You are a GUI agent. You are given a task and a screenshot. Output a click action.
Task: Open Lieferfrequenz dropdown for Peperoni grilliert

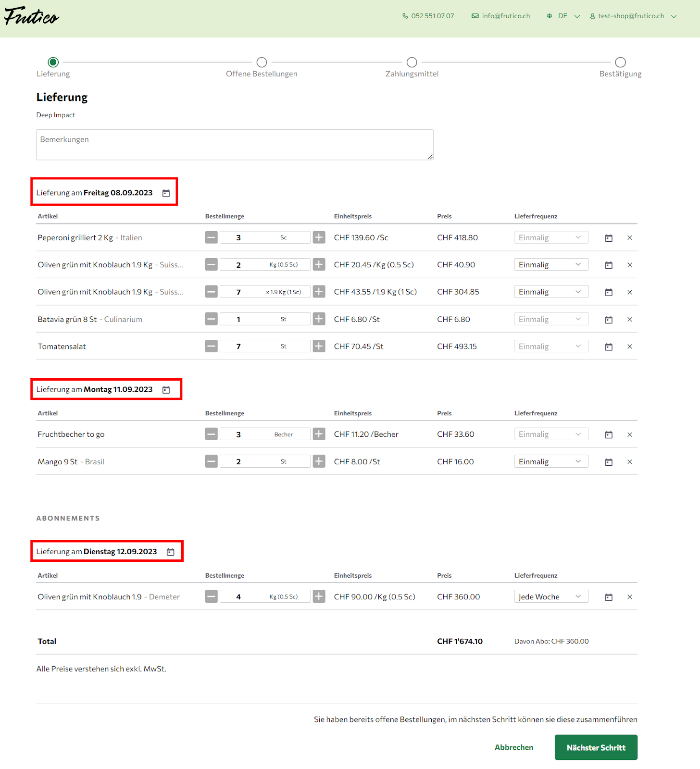point(551,237)
